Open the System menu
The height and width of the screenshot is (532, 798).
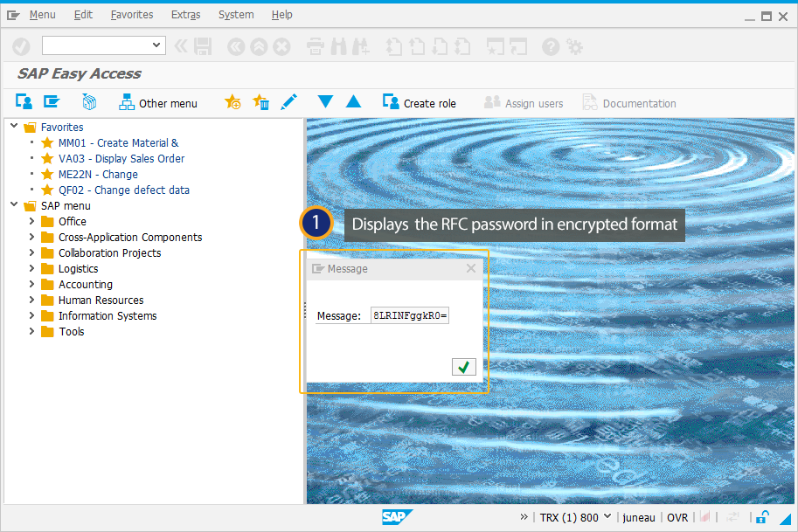click(236, 15)
